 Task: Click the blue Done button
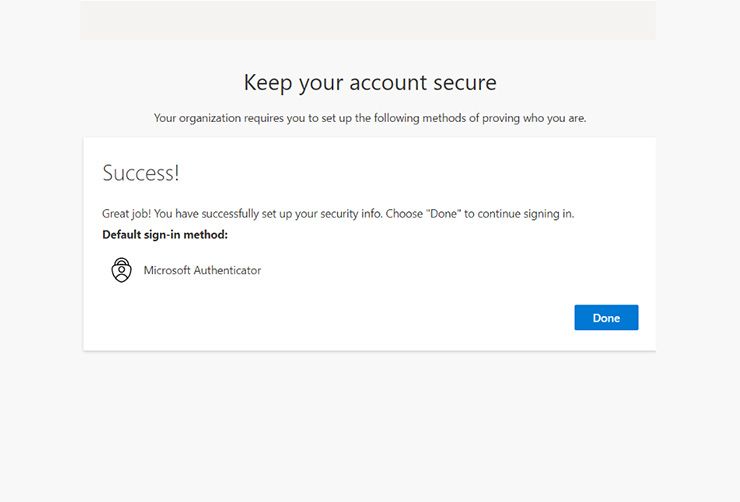[606, 318]
